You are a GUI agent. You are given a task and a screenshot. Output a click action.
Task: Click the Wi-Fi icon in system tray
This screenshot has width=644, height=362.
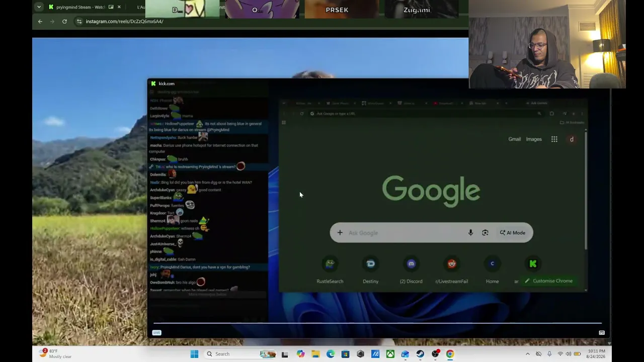560,354
